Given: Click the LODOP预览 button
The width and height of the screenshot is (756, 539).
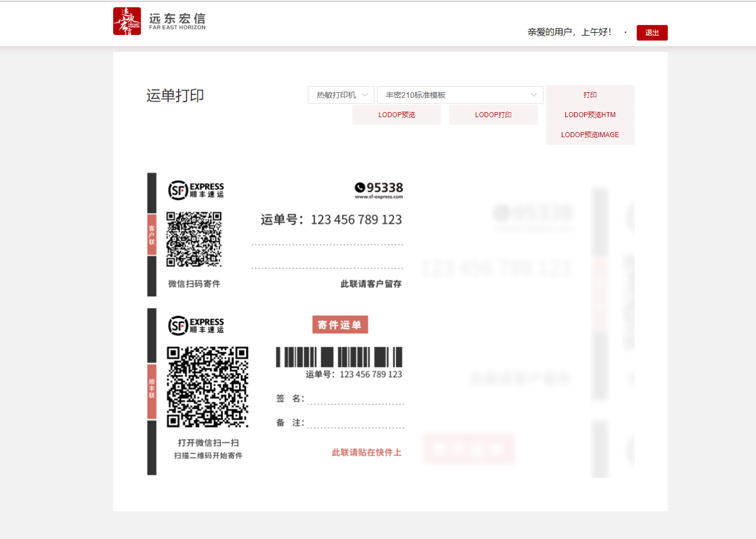Looking at the screenshot, I should click(x=397, y=115).
